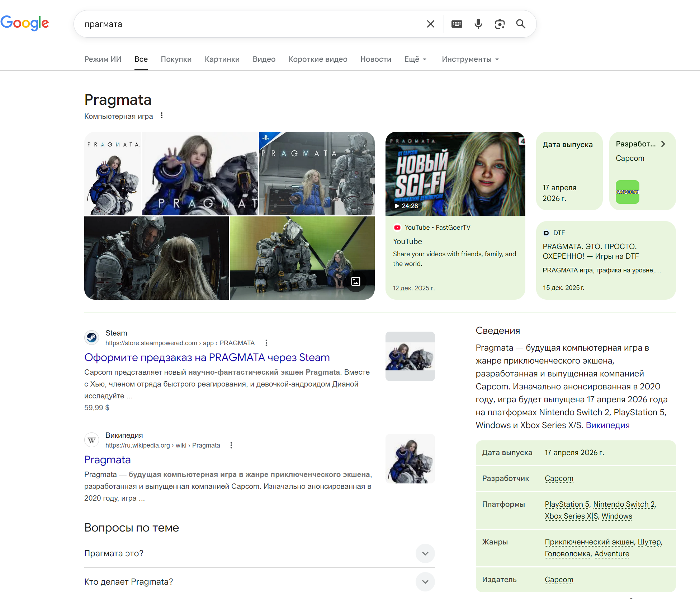Click the Google logo
The image size is (700, 599).
tap(24, 23)
